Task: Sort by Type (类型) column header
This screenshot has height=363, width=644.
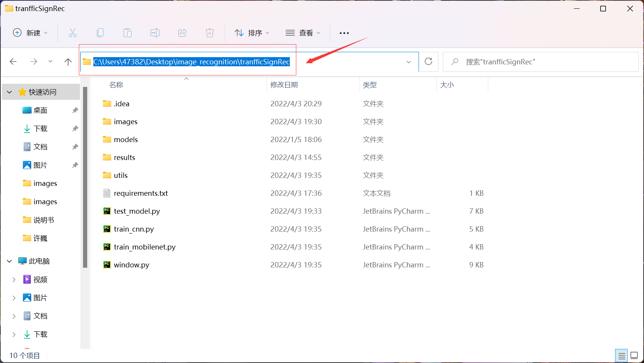Action: 370,85
